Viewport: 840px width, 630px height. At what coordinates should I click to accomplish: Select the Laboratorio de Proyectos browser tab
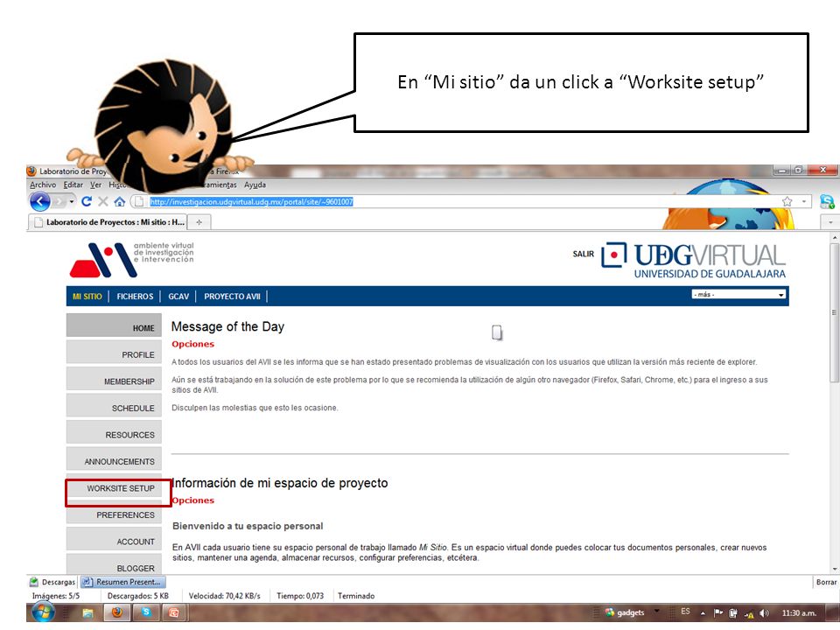pos(107,221)
